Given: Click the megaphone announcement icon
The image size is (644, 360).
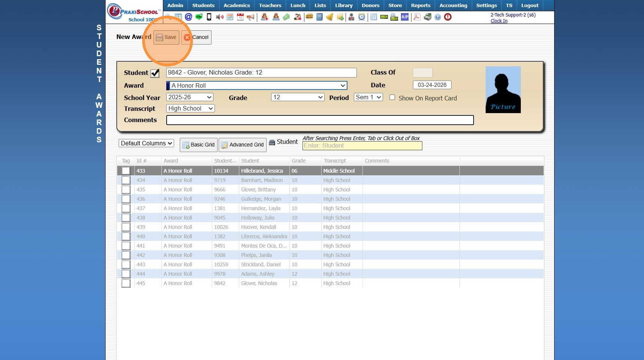Looking at the screenshot, I should pyautogui.click(x=251, y=17).
